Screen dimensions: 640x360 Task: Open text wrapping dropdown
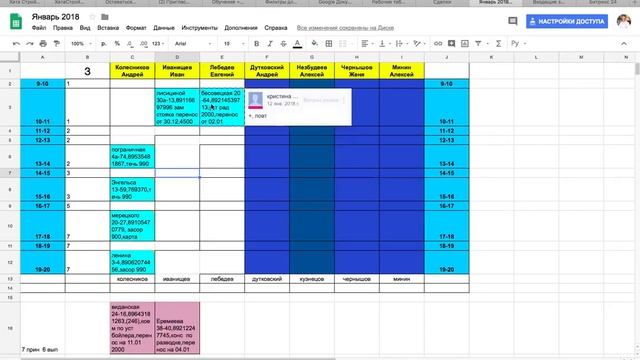(402, 43)
